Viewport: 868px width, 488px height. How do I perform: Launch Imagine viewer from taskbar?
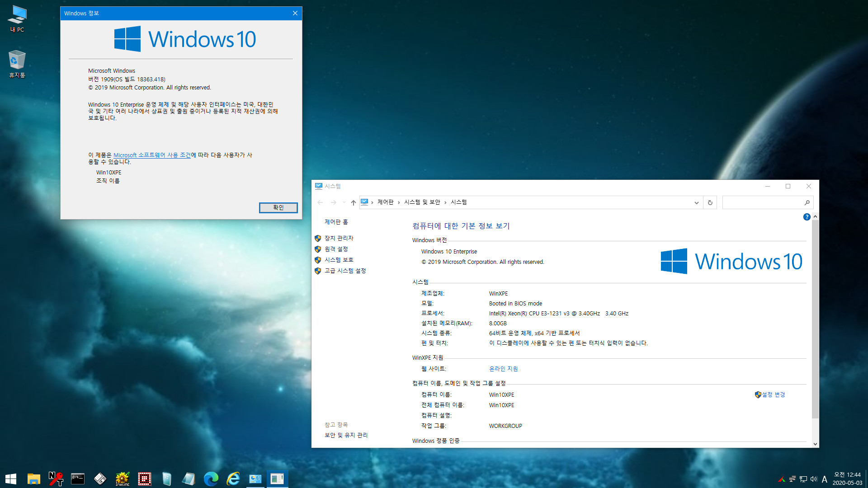(x=122, y=479)
